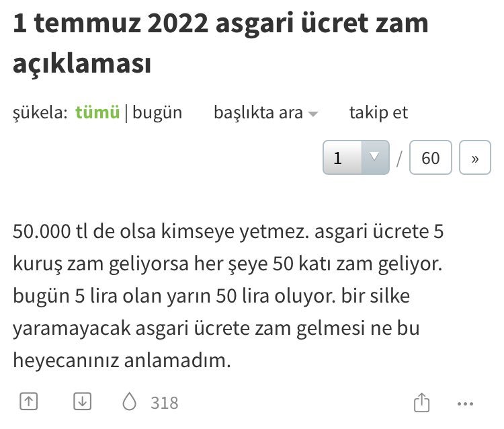Favorite the entry using the droplet icon
The image size is (504, 429).
point(129,402)
